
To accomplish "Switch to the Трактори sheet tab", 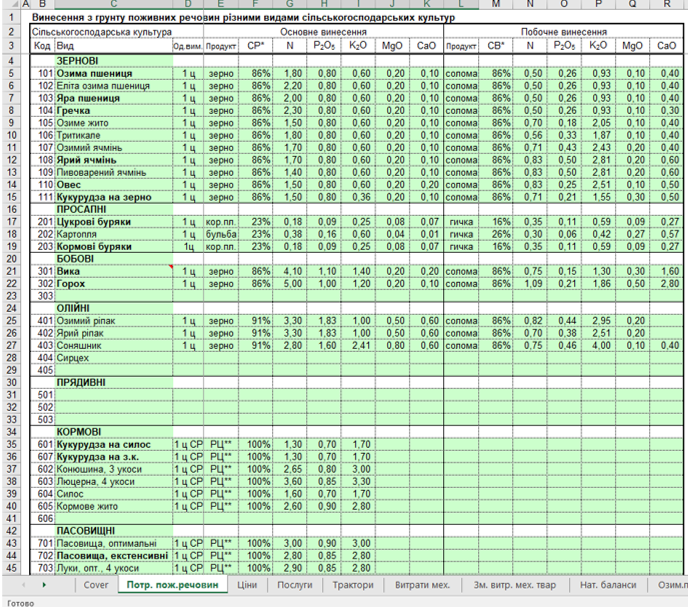I will (x=353, y=585).
